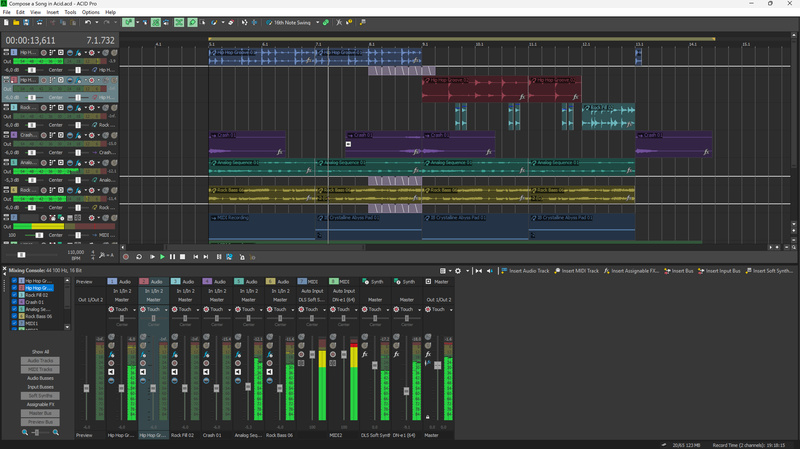Click Insert Audio Track in mixing console
The image size is (800, 449).
[525, 271]
